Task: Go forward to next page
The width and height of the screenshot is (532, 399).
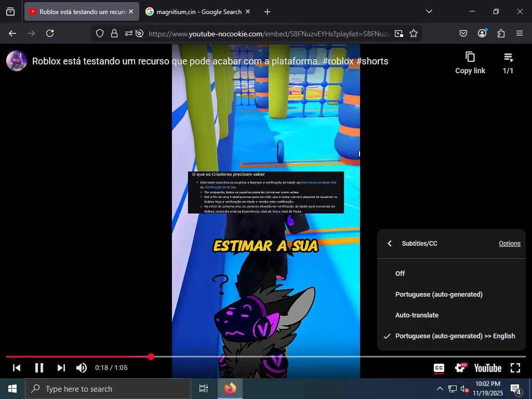Action: pos(31,33)
